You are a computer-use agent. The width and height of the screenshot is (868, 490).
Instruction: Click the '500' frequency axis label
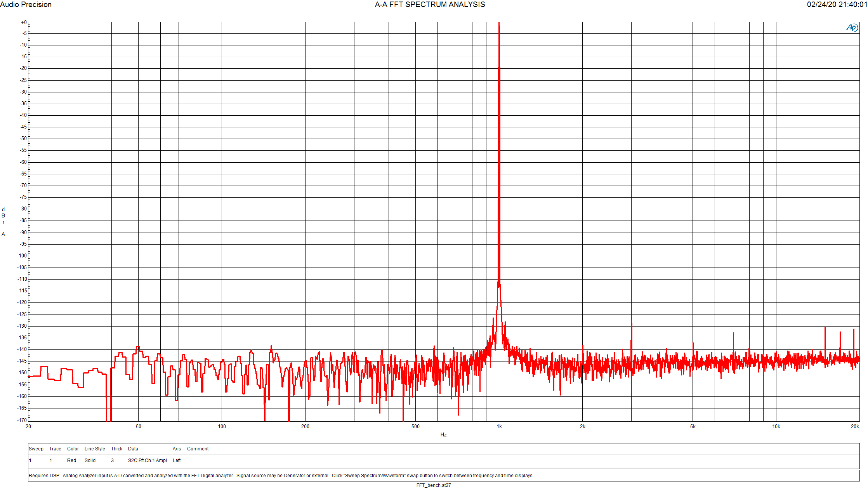click(415, 426)
